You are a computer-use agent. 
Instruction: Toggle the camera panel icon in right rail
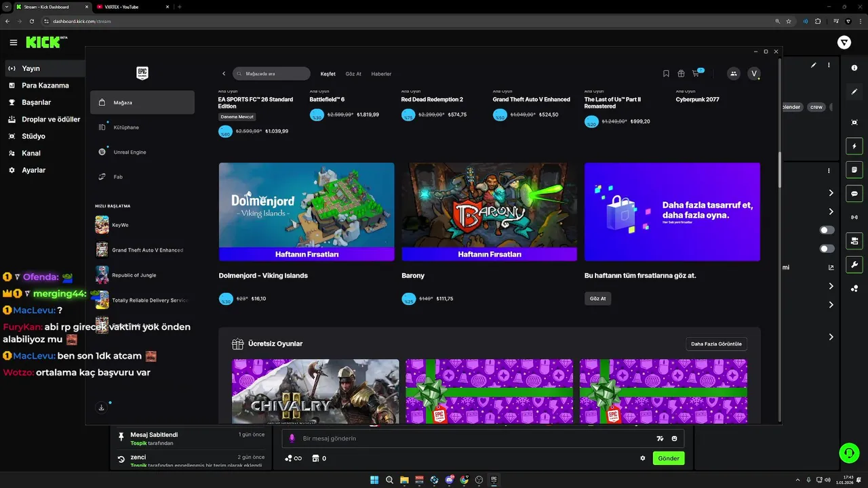854,241
